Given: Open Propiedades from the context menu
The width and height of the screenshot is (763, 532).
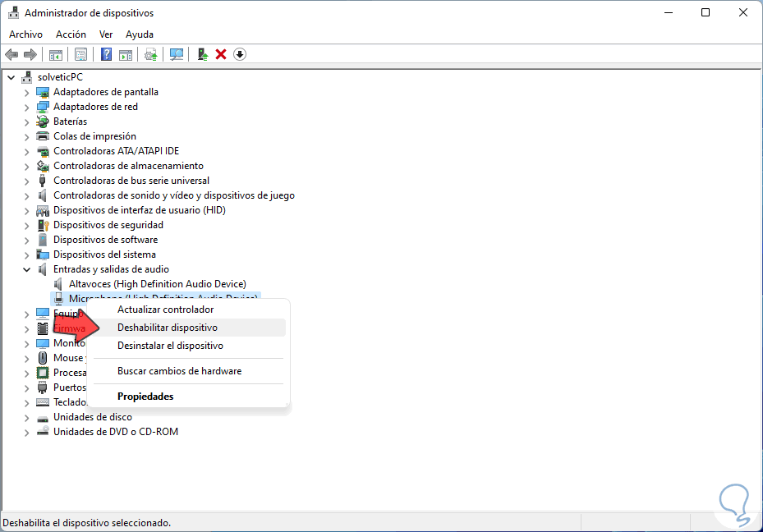Looking at the screenshot, I should pos(189,397).
